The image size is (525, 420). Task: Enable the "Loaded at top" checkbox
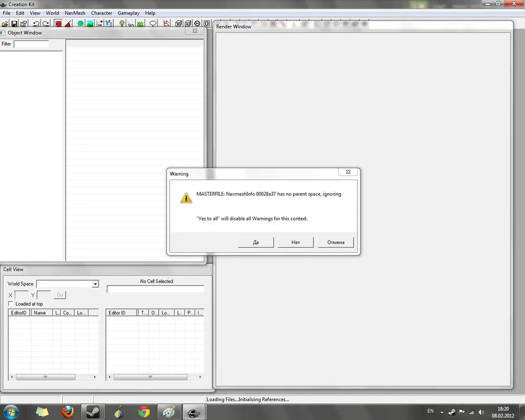pyautogui.click(x=11, y=304)
